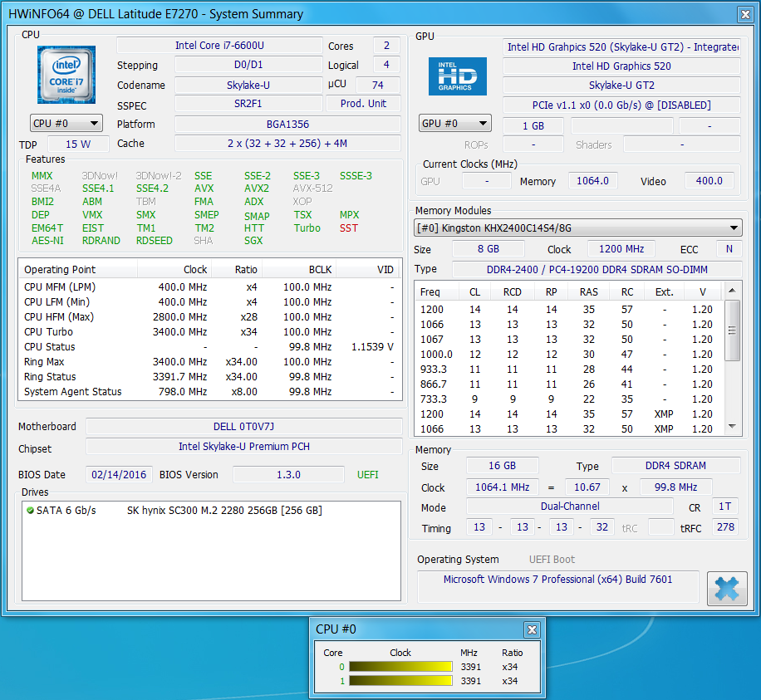
Task: Click the Core 0 clock bar
Action: pos(400,667)
